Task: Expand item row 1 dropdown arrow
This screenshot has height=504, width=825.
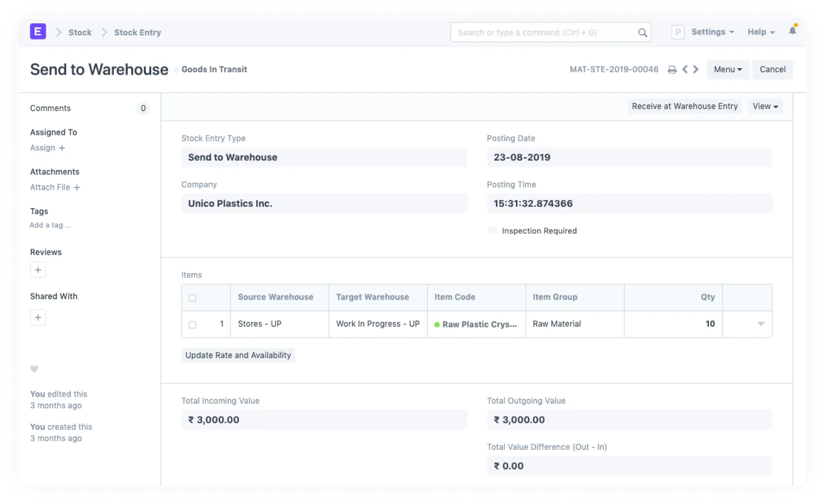Action: click(x=761, y=324)
